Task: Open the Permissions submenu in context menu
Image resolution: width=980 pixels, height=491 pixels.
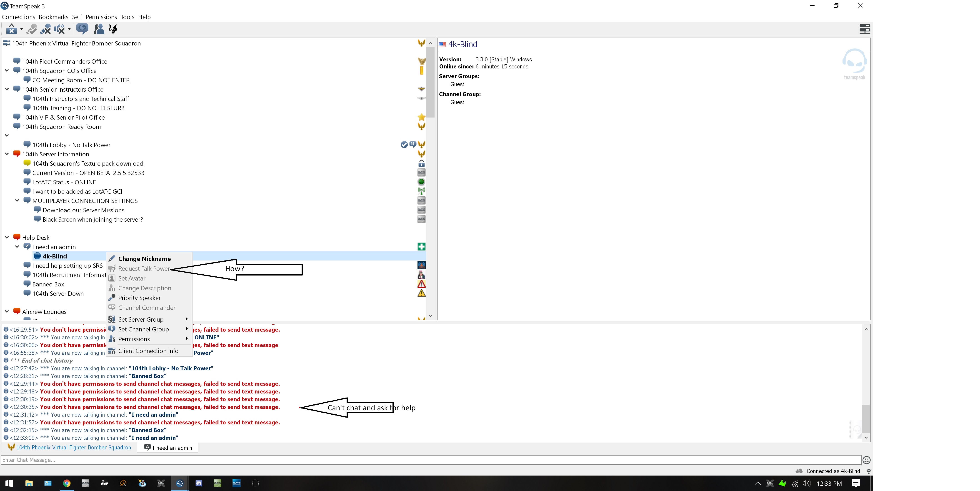Action: click(149, 339)
